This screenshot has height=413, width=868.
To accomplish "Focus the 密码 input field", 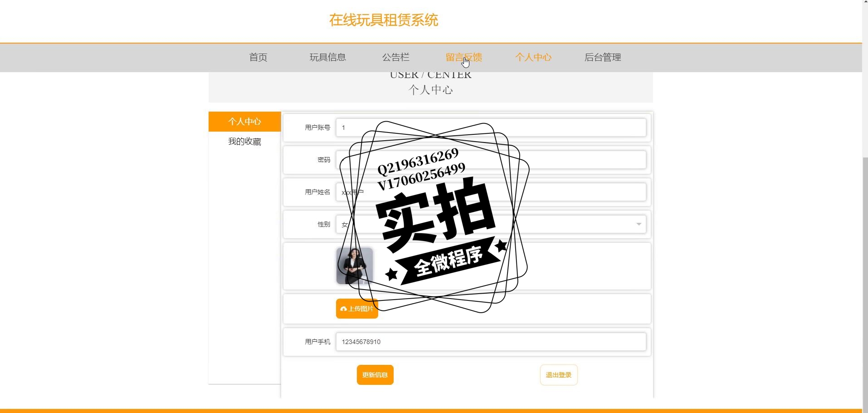I will coord(491,160).
